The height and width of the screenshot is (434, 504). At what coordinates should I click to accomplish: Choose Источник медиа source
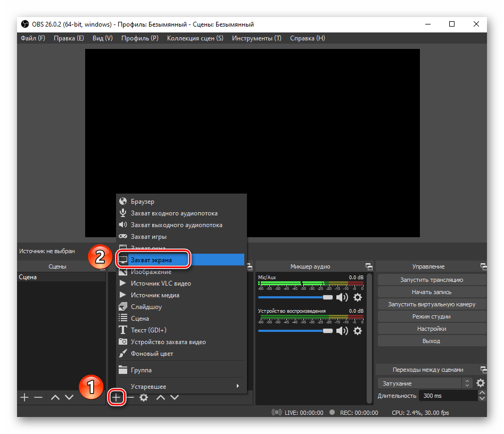point(181,295)
